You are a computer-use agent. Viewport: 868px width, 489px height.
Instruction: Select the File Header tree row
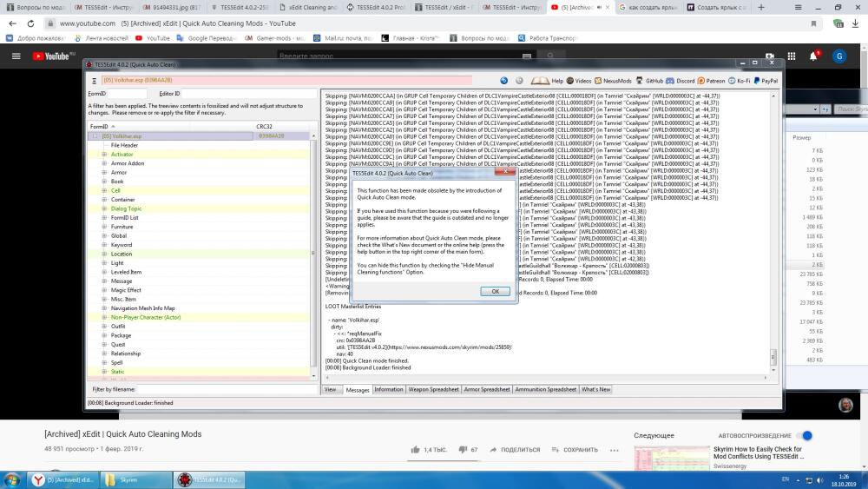coord(124,145)
